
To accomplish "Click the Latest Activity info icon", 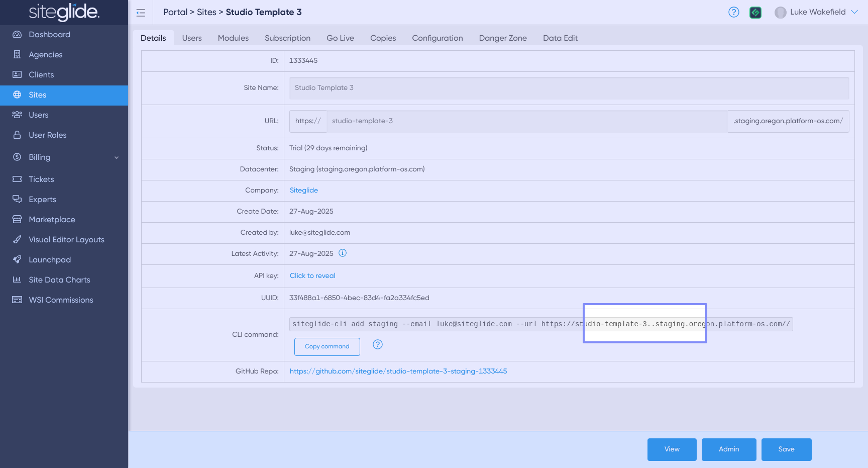I will point(343,253).
